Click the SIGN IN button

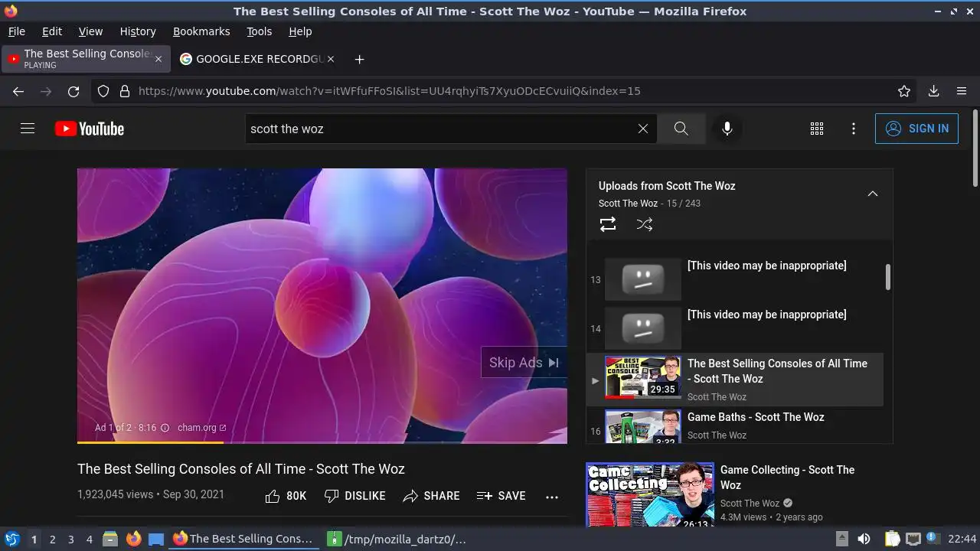click(916, 129)
